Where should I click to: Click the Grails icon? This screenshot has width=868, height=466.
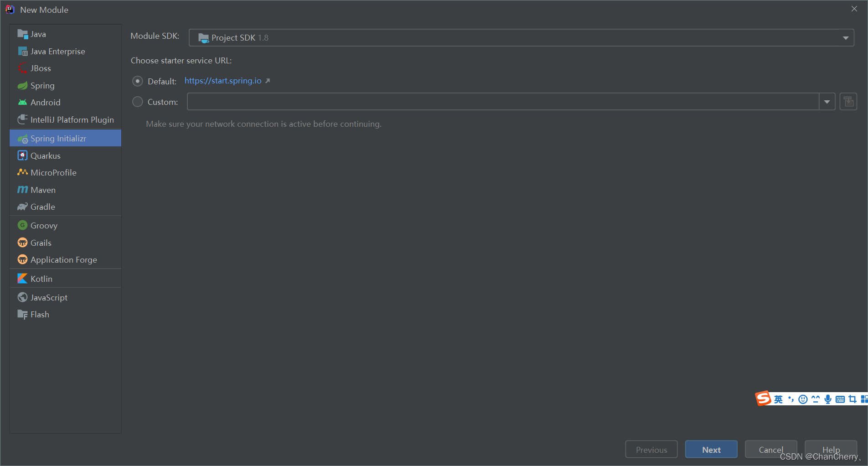coord(22,243)
